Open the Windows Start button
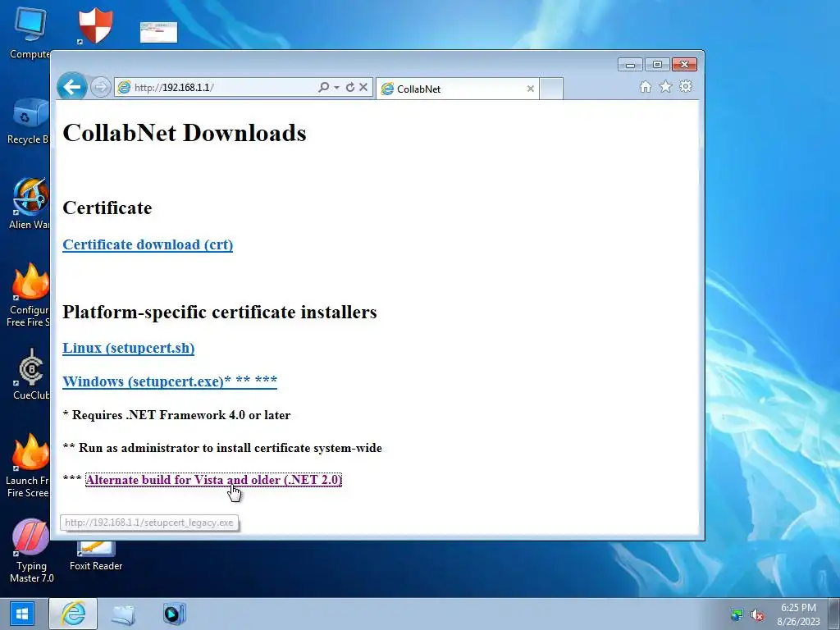The height and width of the screenshot is (630, 840). click(x=22, y=614)
